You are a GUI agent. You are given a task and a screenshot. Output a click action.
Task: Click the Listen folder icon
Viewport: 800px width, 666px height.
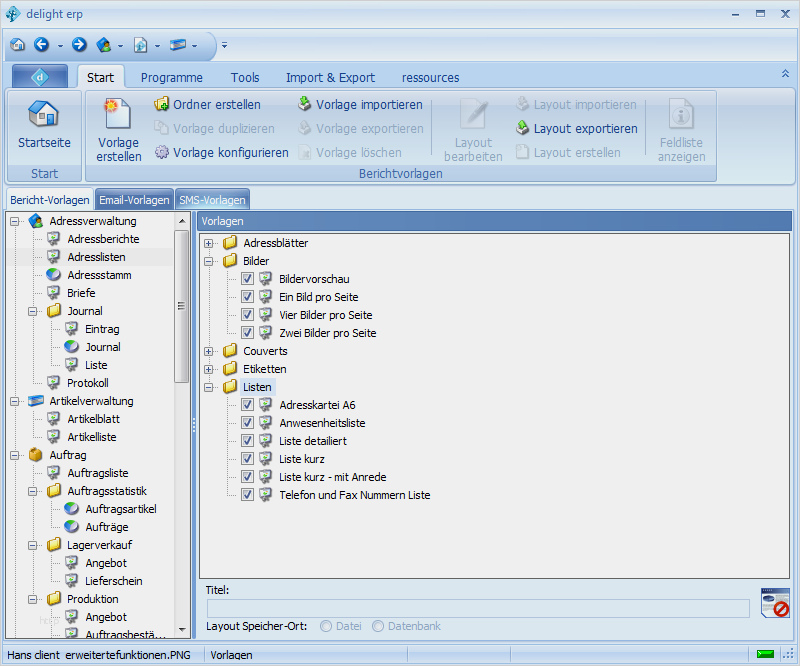tap(230, 386)
